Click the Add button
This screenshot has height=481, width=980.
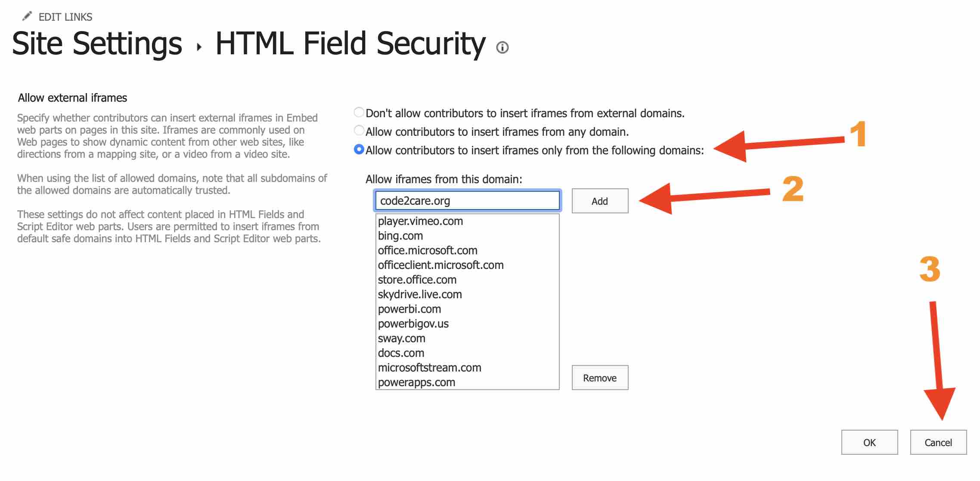pyautogui.click(x=599, y=200)
